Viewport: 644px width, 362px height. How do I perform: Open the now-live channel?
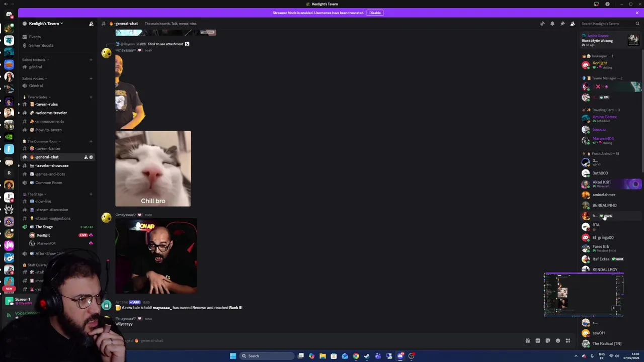[x=58, y=201]
